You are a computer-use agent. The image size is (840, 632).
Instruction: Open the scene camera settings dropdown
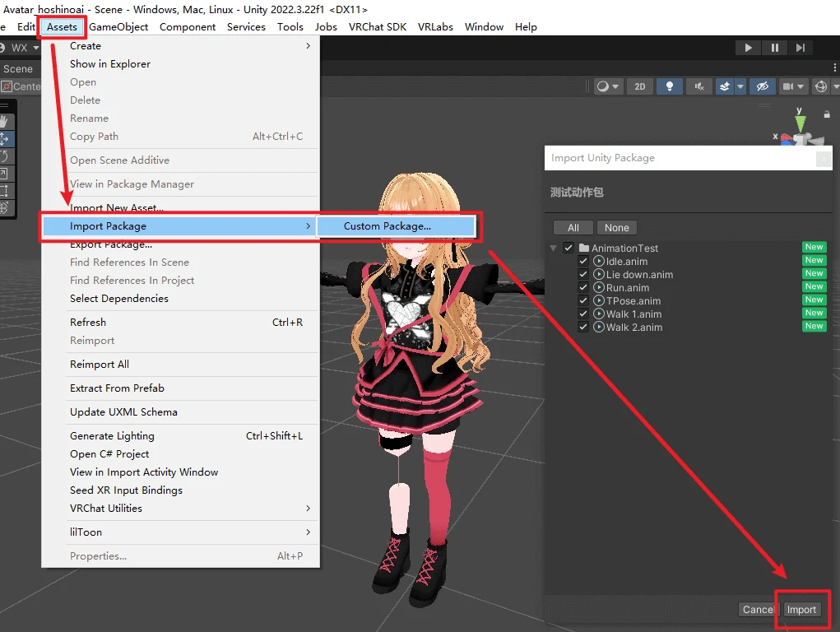pos(793,86)
